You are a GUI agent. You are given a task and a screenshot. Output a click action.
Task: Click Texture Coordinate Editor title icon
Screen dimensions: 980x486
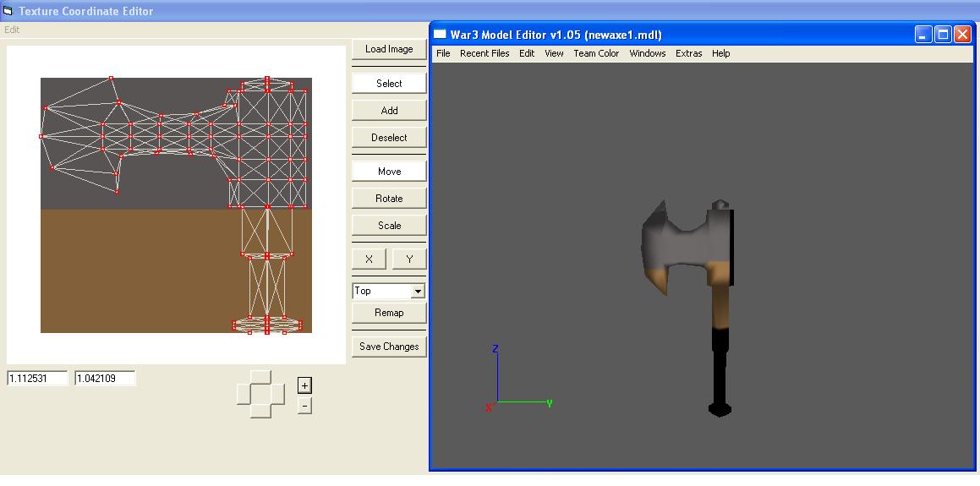pos(8,11)
